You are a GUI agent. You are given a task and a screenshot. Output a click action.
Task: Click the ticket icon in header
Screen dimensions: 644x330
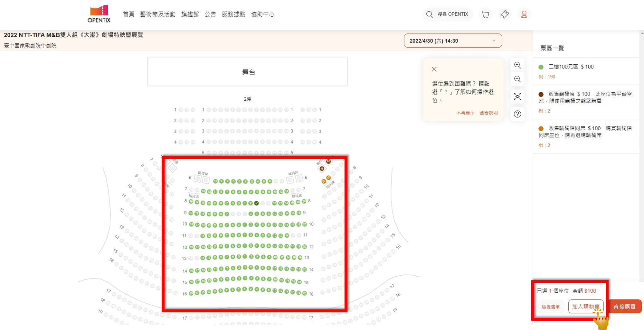click(x=505, y=14)
